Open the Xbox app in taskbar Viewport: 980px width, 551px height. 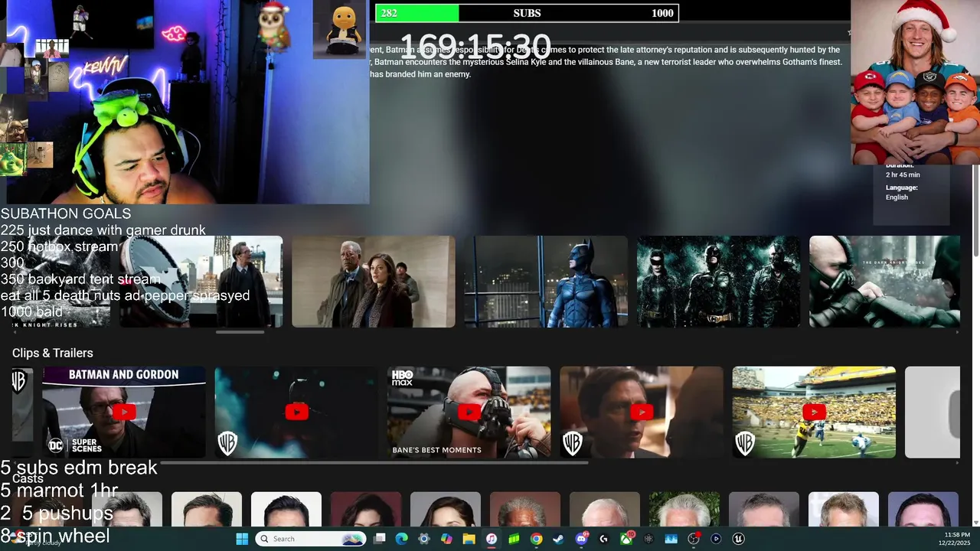pyautogui.click(x=626, y=539)
